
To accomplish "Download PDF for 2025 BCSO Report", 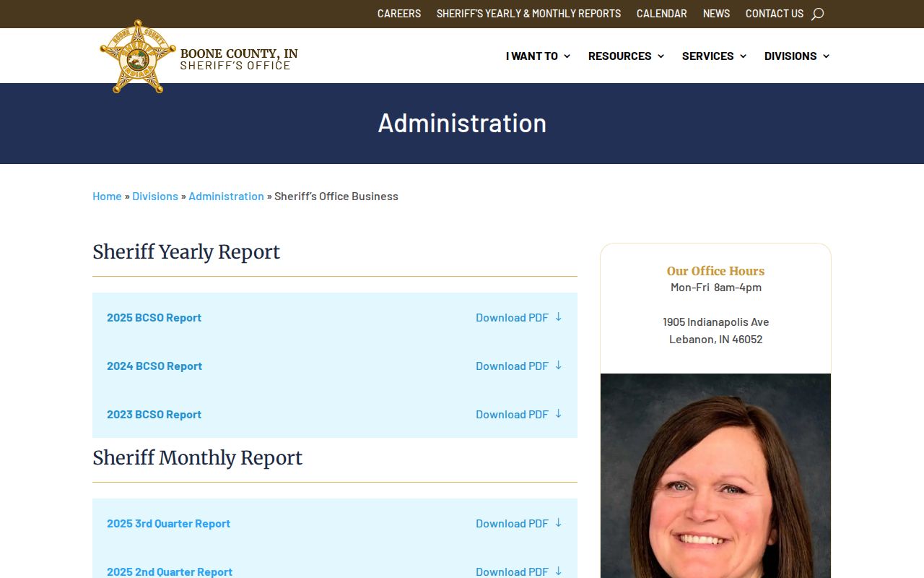I will click(512, 317).
